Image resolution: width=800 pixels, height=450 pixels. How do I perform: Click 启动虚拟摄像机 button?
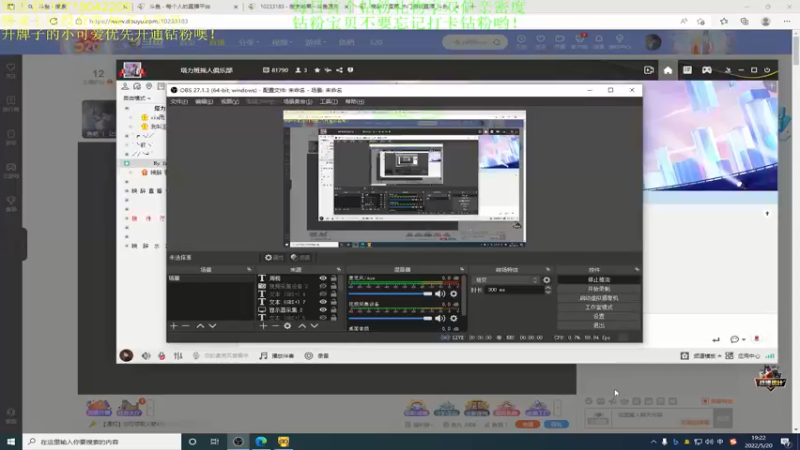point(598,298)
